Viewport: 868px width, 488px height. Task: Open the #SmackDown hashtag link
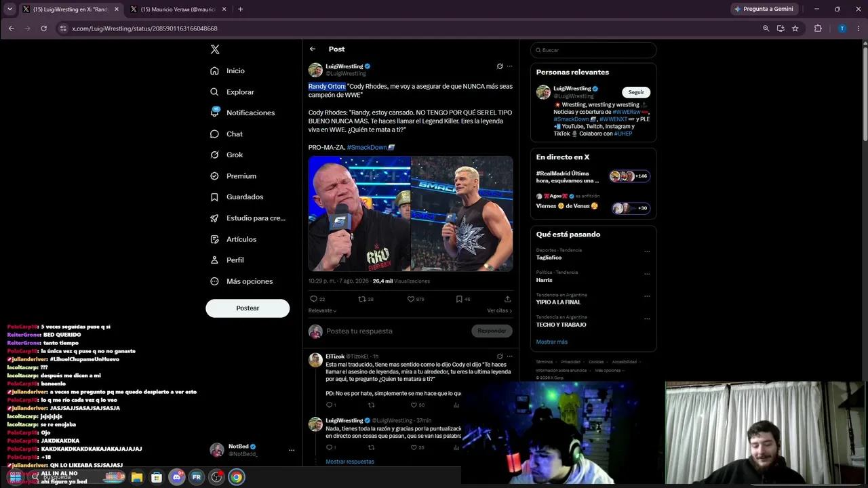(x=370, y=147)
